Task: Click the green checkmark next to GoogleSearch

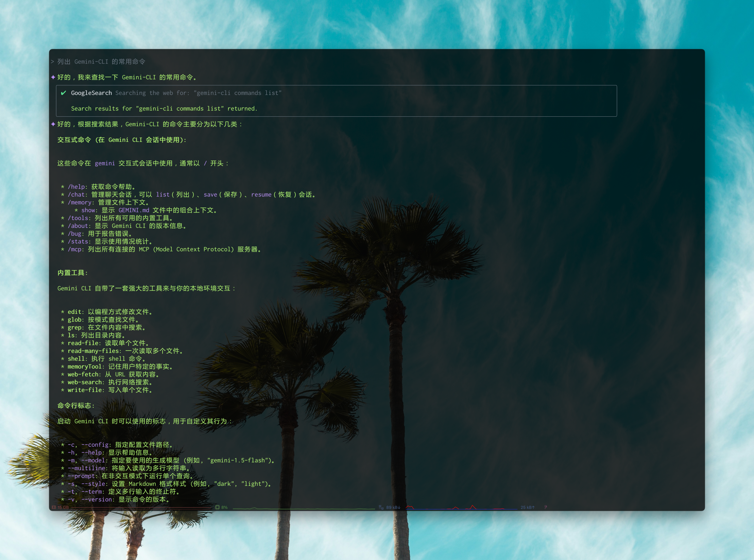Action: pyautogui.click(x=63, y=93)
